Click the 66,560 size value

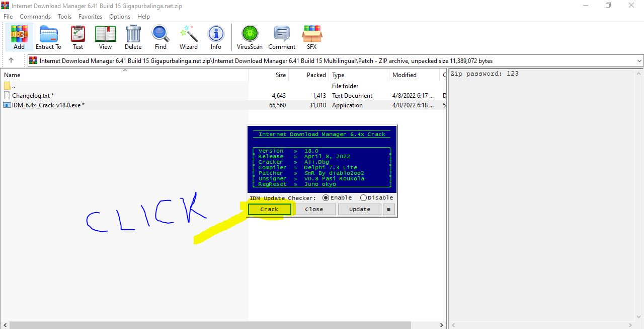click(x=277, y=105)
